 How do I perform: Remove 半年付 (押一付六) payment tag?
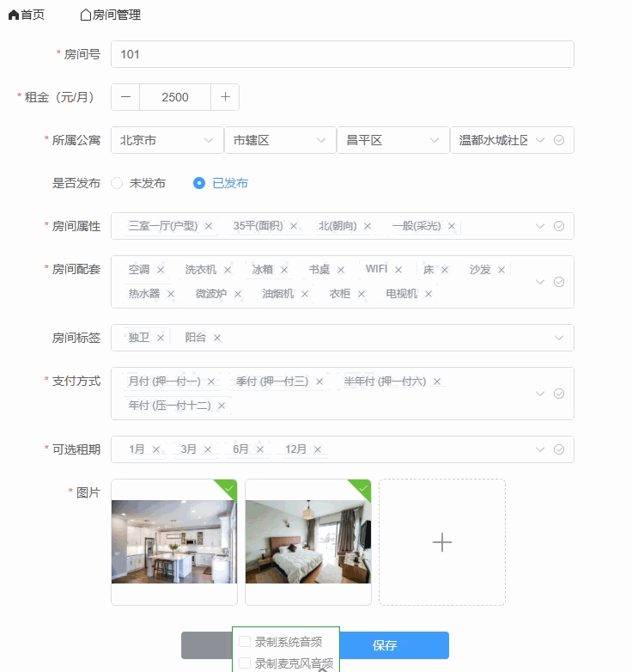click(437, 382)
